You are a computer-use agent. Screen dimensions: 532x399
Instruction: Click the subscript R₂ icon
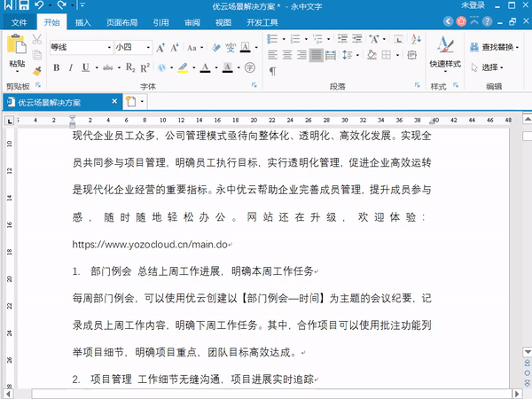tap(130, 67)
